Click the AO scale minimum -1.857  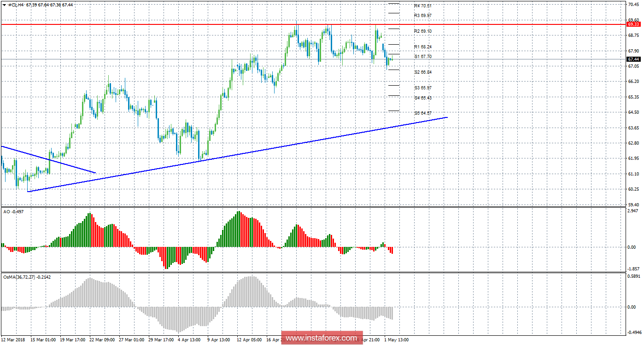point(634,269)
